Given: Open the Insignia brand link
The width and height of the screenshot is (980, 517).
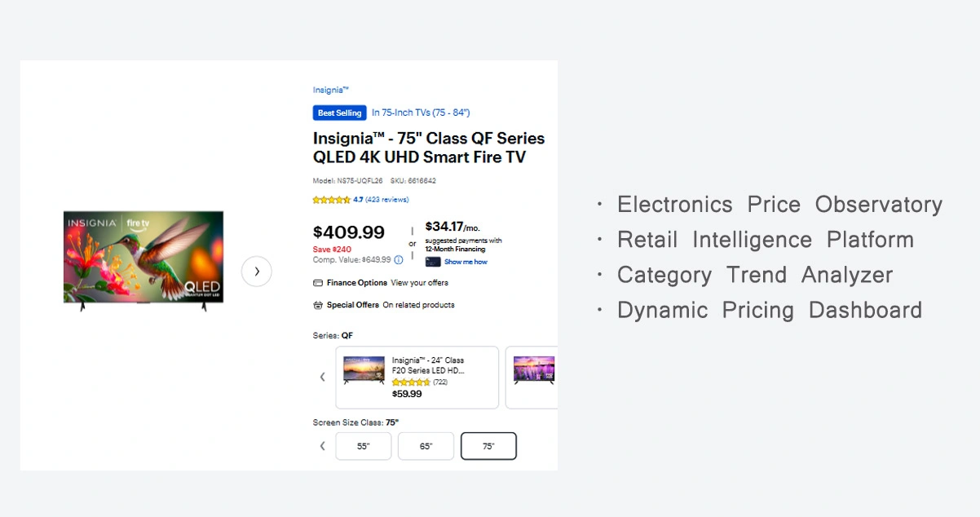Looking at the screenshot, I should click(x=330, y=91).
